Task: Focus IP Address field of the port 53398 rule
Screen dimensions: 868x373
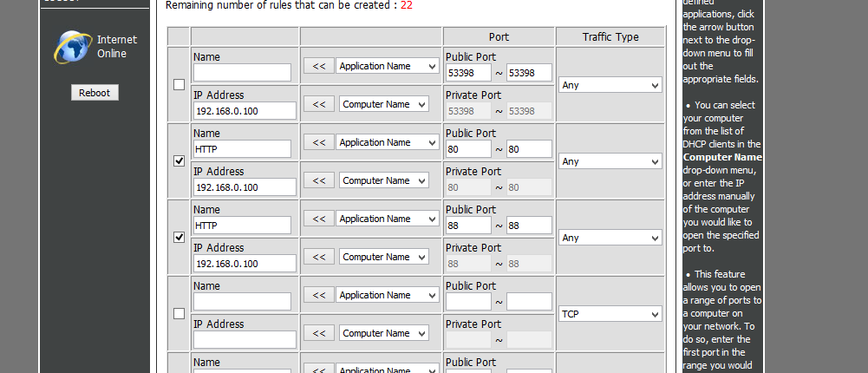Action: 245,111
